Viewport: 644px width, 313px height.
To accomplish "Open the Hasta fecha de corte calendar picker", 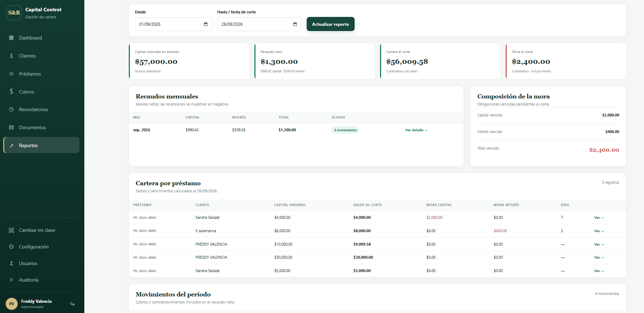I will tap(295, 24).
